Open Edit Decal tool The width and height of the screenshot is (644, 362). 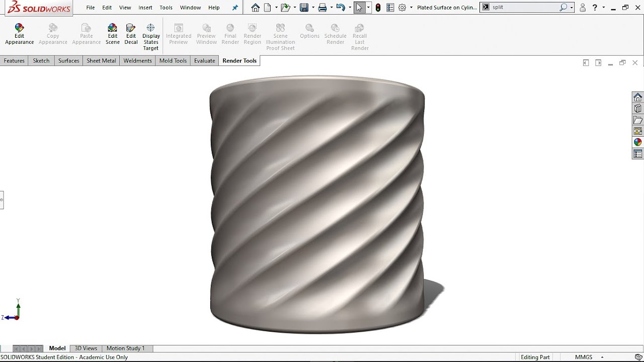(x=131, y=34)
